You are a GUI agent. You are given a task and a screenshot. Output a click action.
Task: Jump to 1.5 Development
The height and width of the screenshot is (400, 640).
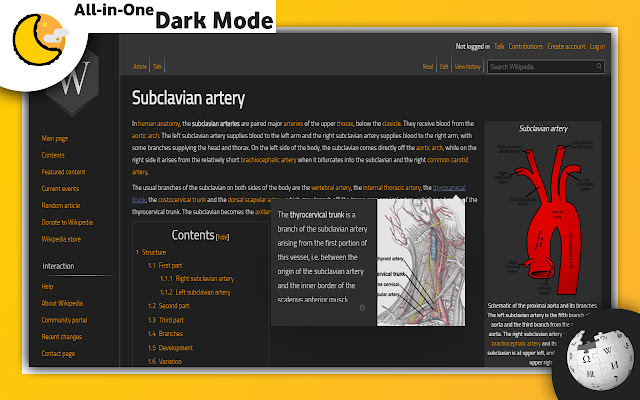[x=170, y=348]
